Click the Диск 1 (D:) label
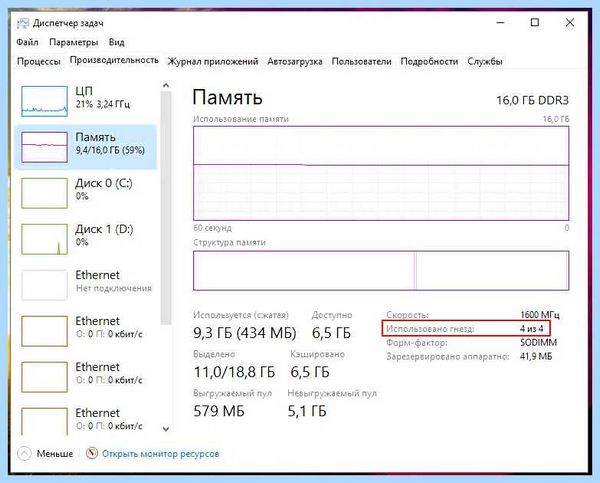Screen dimensions: 600x483 (104, 229)
